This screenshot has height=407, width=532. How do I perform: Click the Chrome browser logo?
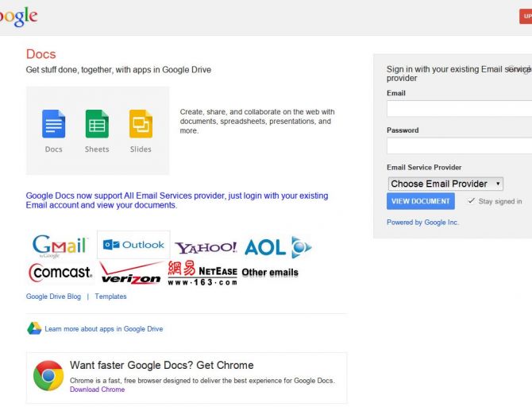pyautogui.click(x=48, y=375)
